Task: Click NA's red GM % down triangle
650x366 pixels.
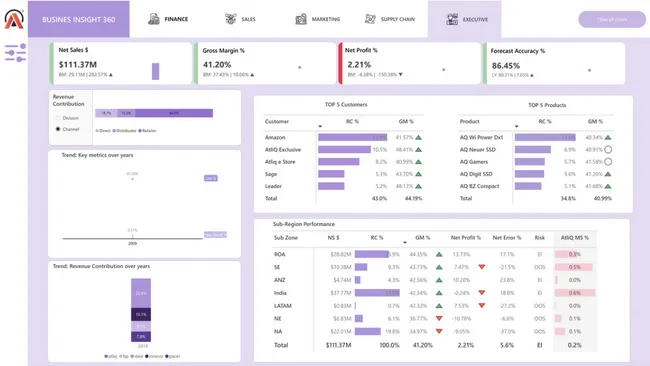Action: (x=439, y=331)
